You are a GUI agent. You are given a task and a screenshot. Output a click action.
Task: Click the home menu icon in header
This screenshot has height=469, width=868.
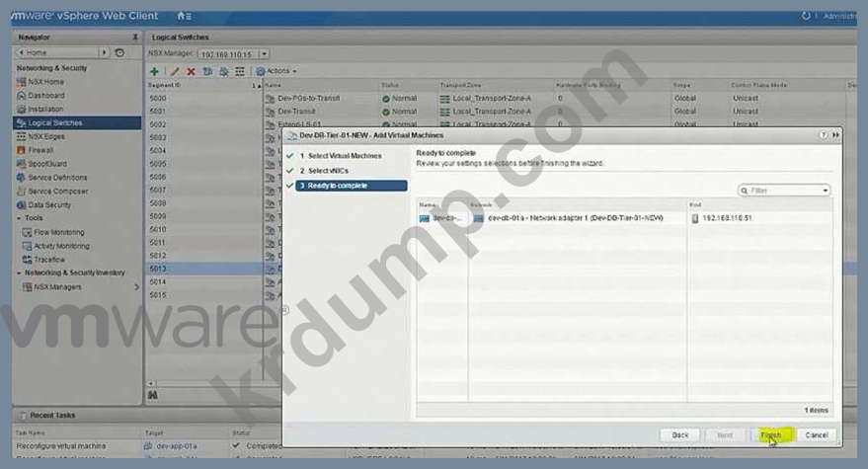pyautogui.click(x=185, y=16)
